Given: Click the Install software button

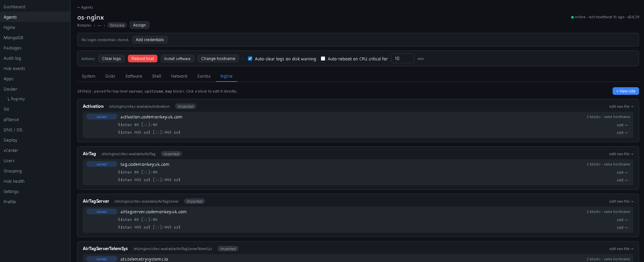Looking at the screenshot, I should click(177, 59).
